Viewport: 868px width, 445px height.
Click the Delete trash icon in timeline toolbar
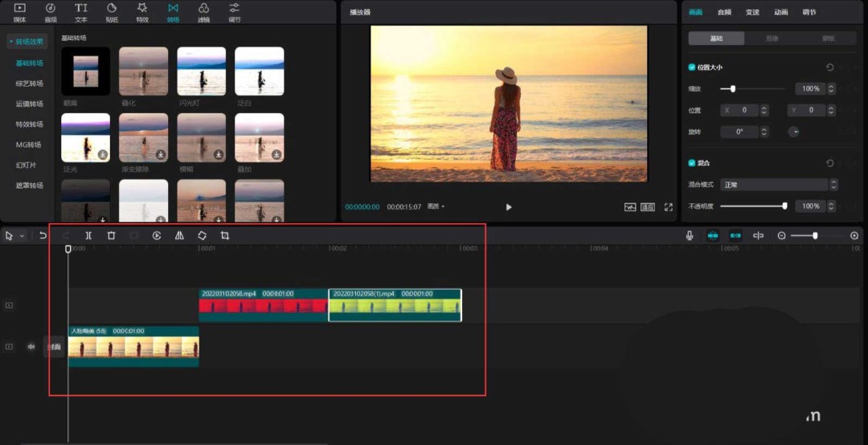coord(111,235)
